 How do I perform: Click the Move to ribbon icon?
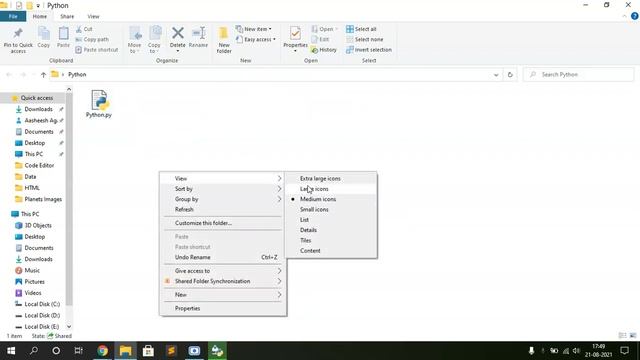click(135, 40)
